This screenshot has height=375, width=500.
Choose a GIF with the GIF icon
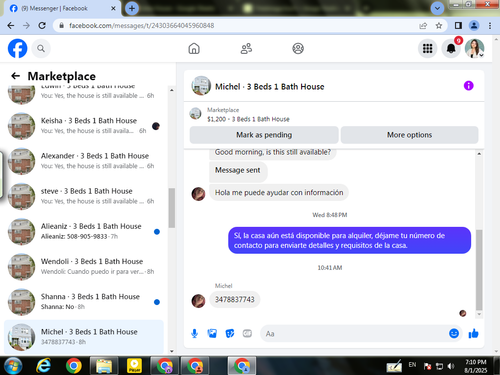[x=247, y=333]
